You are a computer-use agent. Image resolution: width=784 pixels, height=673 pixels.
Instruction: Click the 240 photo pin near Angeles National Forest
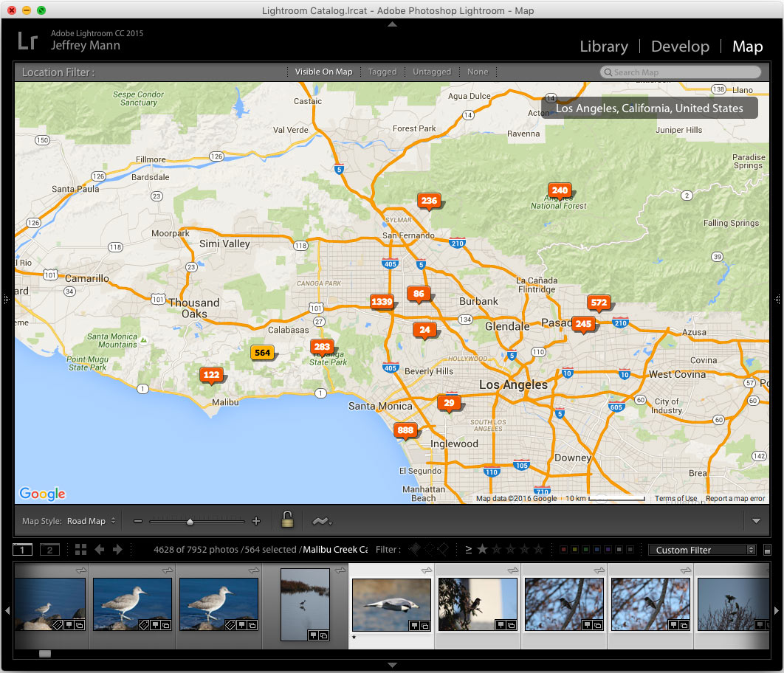(560, 191)
